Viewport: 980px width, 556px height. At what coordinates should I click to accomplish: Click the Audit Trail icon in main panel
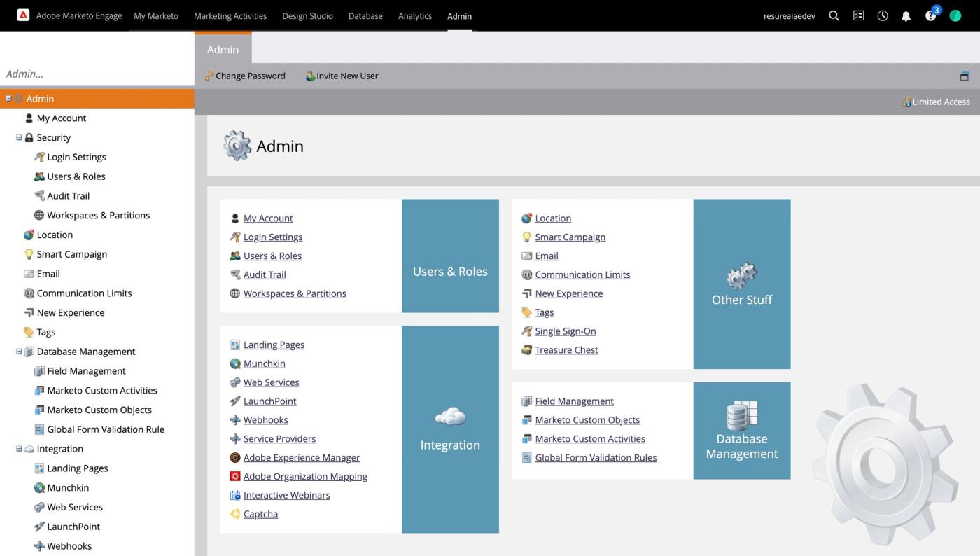[x=235, y=274]
